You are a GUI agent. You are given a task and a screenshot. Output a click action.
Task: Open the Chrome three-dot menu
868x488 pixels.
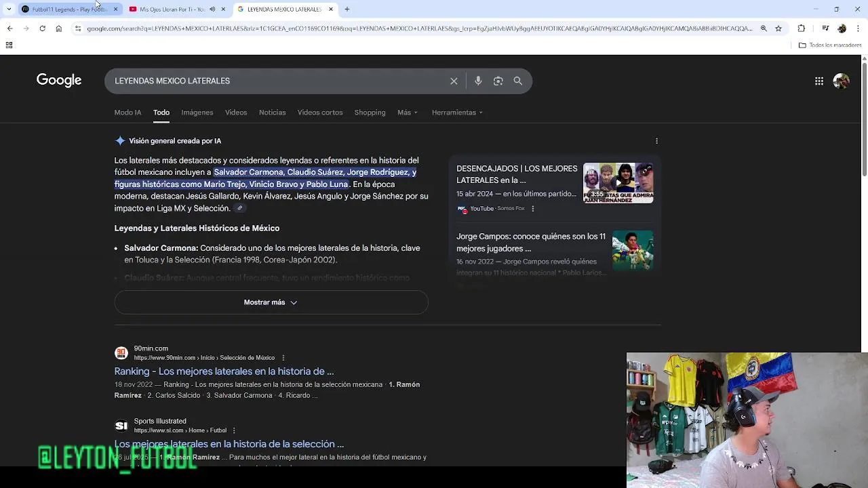pos(858,28)
